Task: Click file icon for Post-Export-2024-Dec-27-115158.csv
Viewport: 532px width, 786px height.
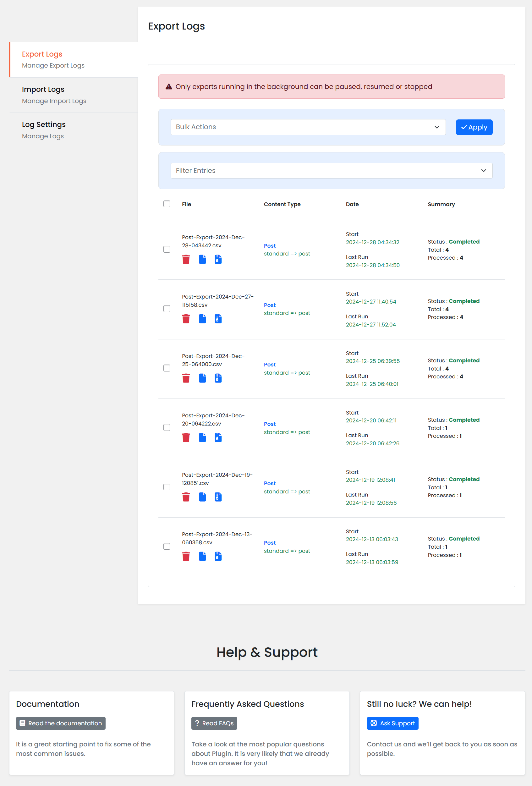Action: (x=202, y=319)
